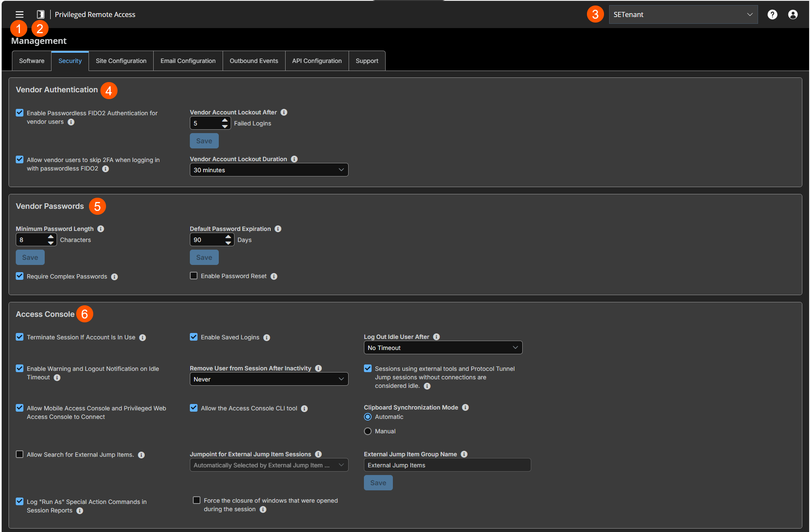This screenshot has height=532, width=810.
Task: Open the Email Configuration tab
Action: [188, 60]
